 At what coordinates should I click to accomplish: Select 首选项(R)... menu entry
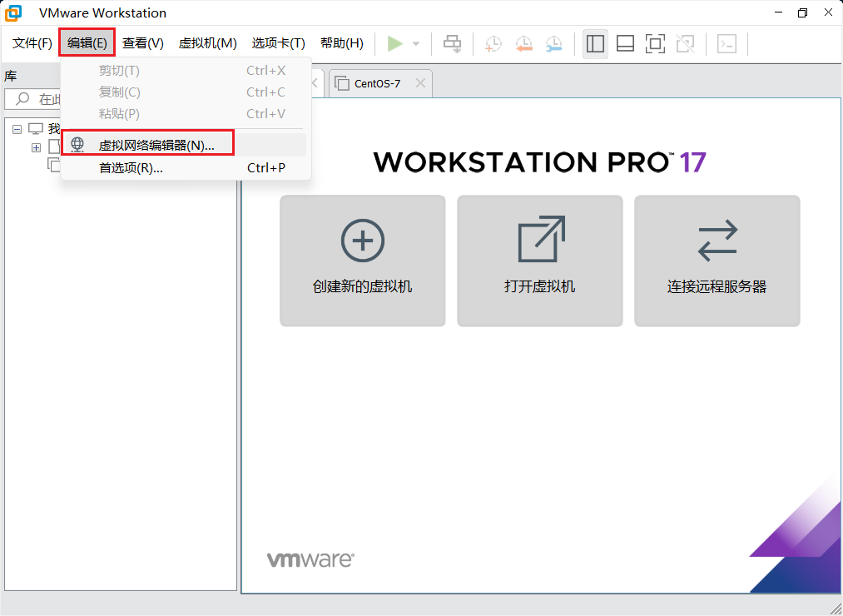pyautogui.click(x=184, y=168)
